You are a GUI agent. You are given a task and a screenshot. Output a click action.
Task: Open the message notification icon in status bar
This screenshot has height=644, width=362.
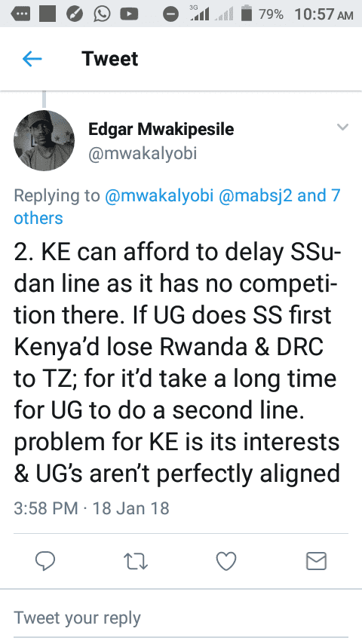coord(20,14)
